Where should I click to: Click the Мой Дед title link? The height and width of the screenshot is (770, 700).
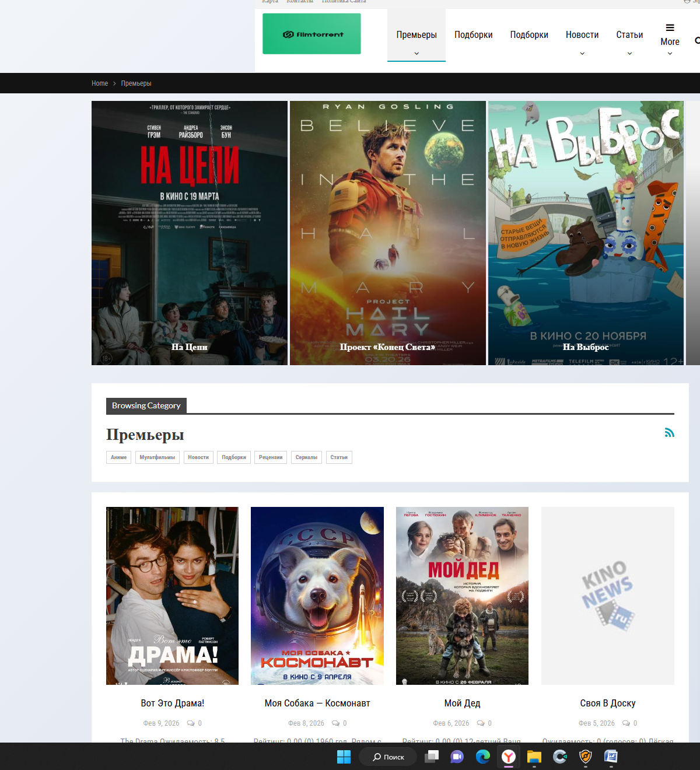[x=463, y=703]
